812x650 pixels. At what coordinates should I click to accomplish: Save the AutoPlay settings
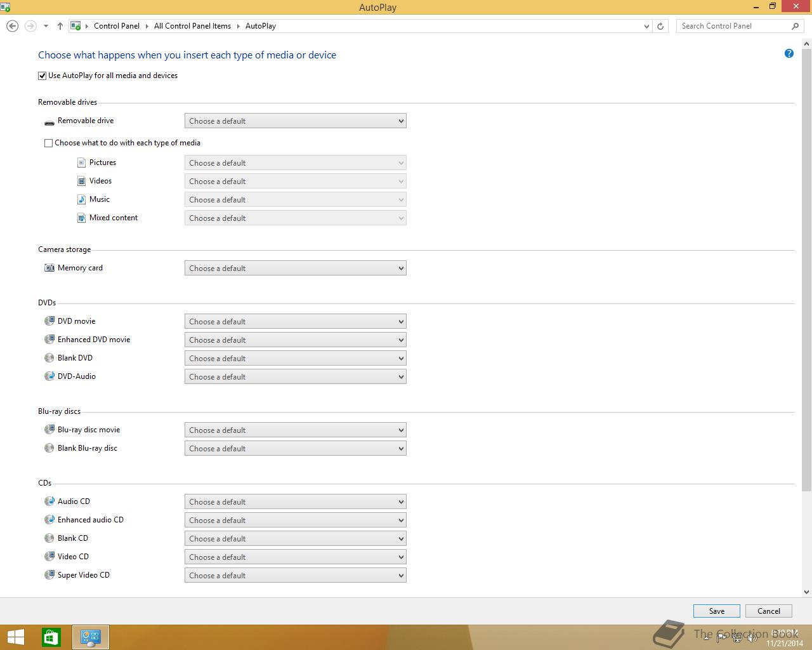click(717, 611)
